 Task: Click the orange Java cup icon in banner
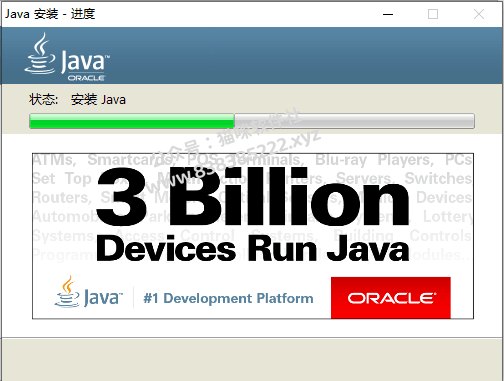click(x=67, y=291)
